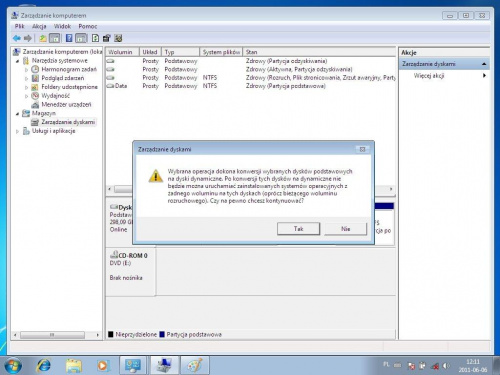Expand the Usługi i aplikacje node
Viewport: 500px width, 375px height.
tap(17, 132)
